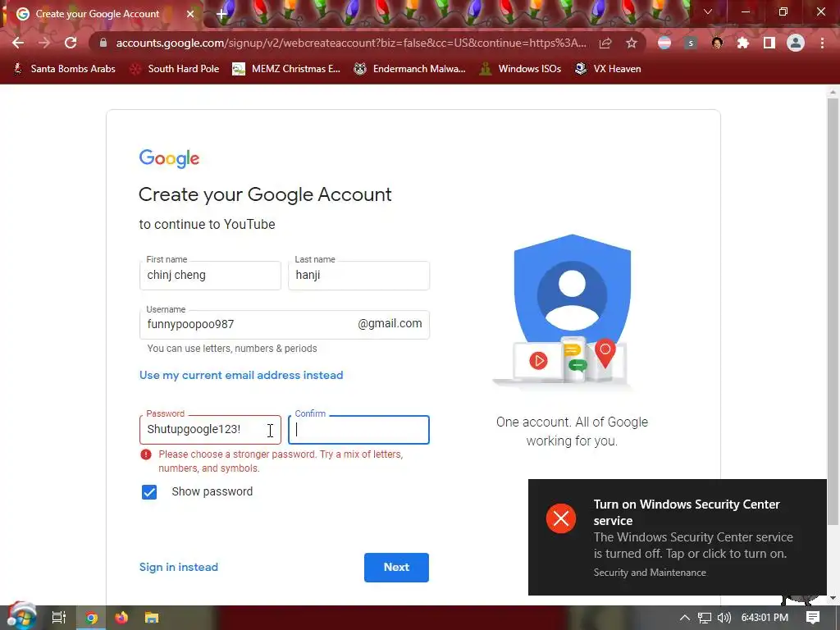Show hidden tray icons chevron
This screenshot has width=840, height=630.
(685, 618)
